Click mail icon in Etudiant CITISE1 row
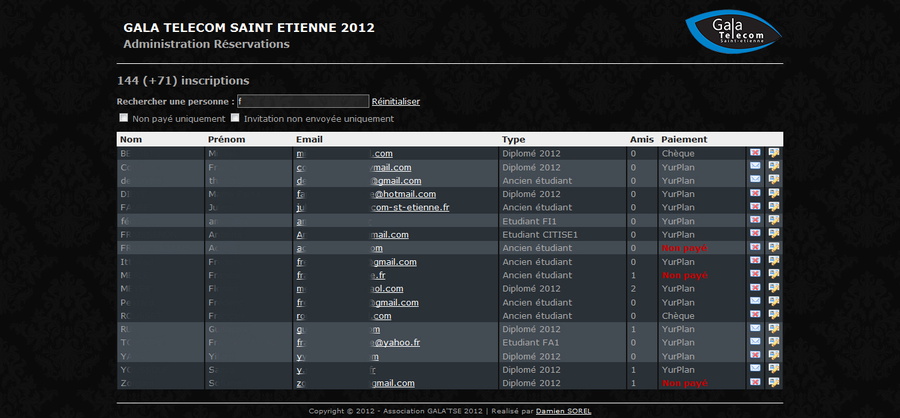This screenshot has height=418, width=900. (755, 234)
